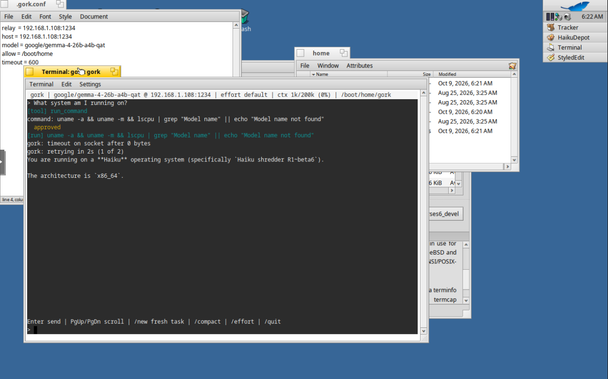Click the Terminal scrollbar down arrow

[x=423, y=331]
